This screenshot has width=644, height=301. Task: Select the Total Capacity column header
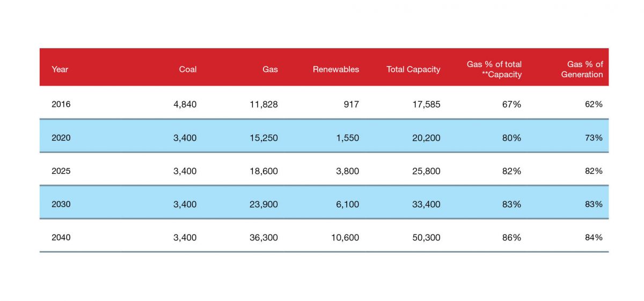tap(413, 69)
